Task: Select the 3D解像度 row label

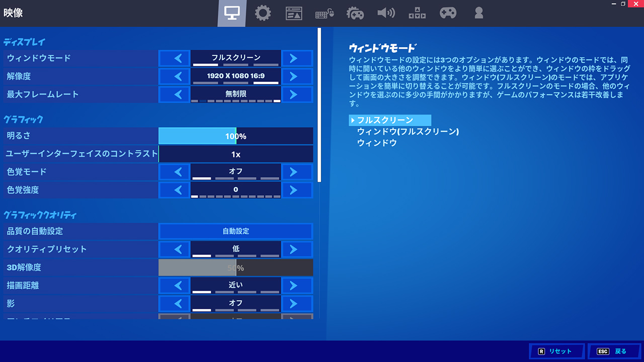Action: pos(24,267)
